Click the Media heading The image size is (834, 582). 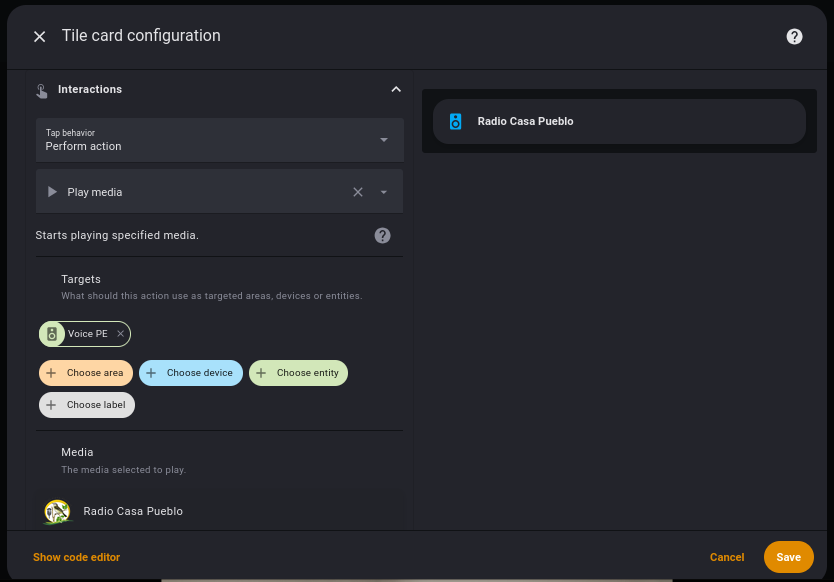point(77,452)
